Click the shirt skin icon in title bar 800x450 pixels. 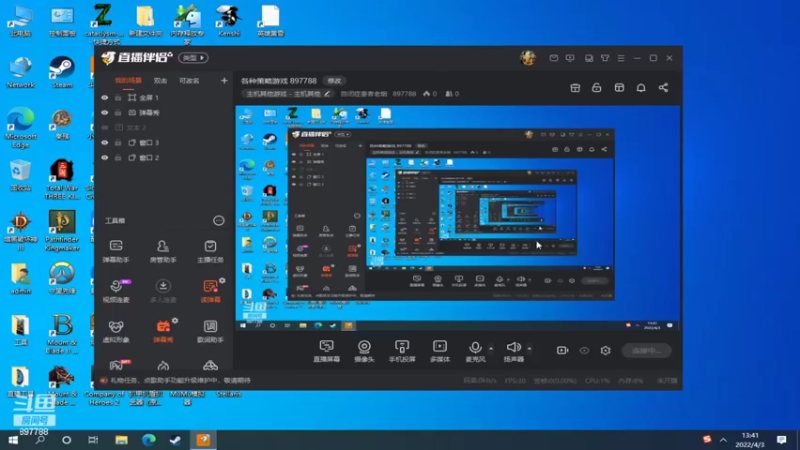tap(605, 58)
